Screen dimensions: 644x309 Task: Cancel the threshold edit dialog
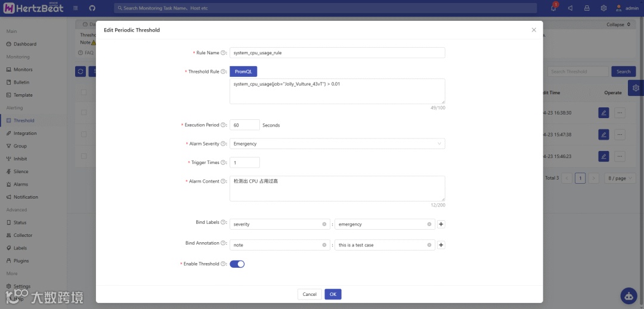[309, 294]
